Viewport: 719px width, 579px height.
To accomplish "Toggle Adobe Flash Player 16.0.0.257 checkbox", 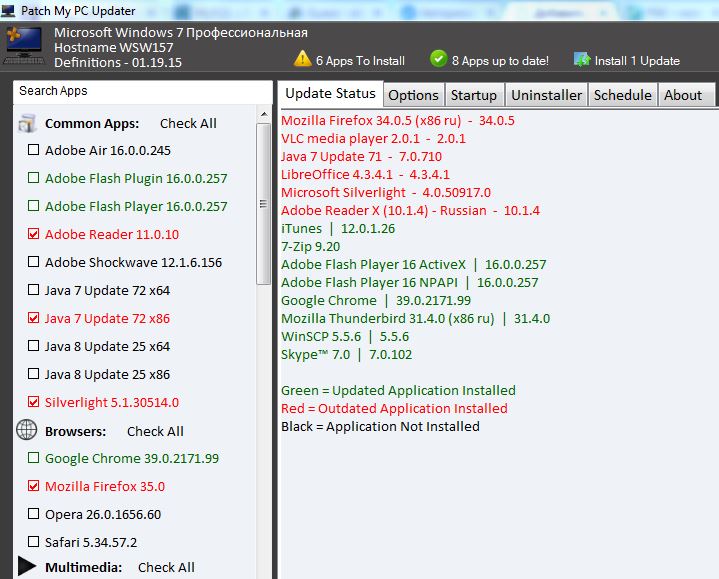I will [33, 205].
